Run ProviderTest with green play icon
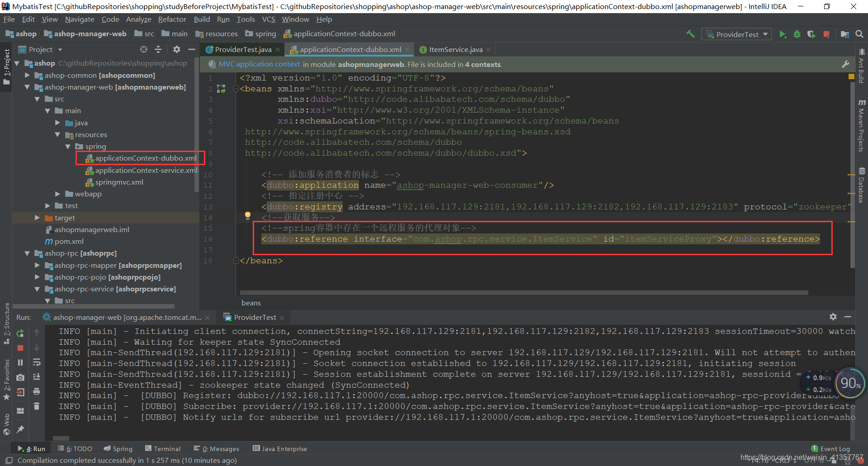 783,34
